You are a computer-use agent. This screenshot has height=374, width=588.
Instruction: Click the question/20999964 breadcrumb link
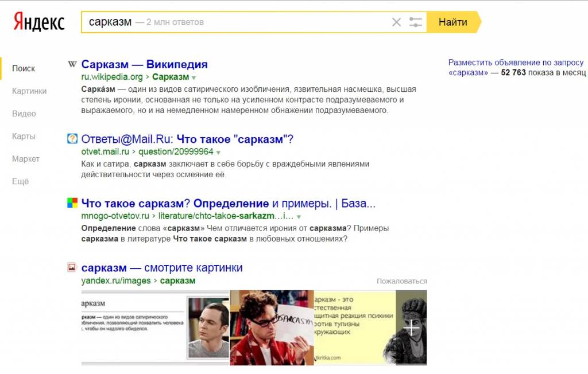point(176,152)
